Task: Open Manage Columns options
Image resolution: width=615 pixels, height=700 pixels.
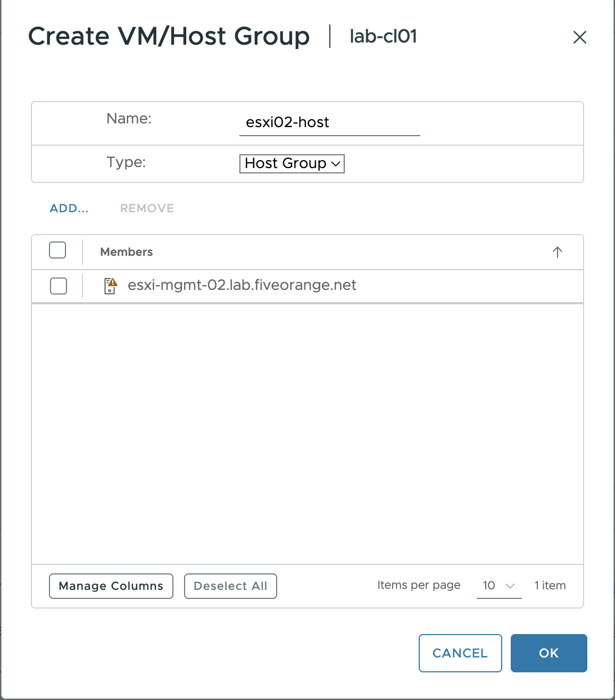Action: click(x=111, y=586)
